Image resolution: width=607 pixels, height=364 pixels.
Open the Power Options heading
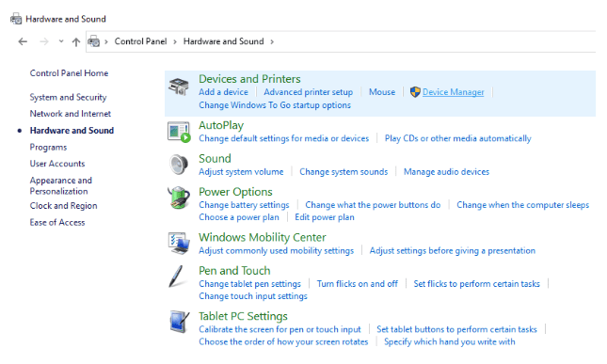pos(235,192)
